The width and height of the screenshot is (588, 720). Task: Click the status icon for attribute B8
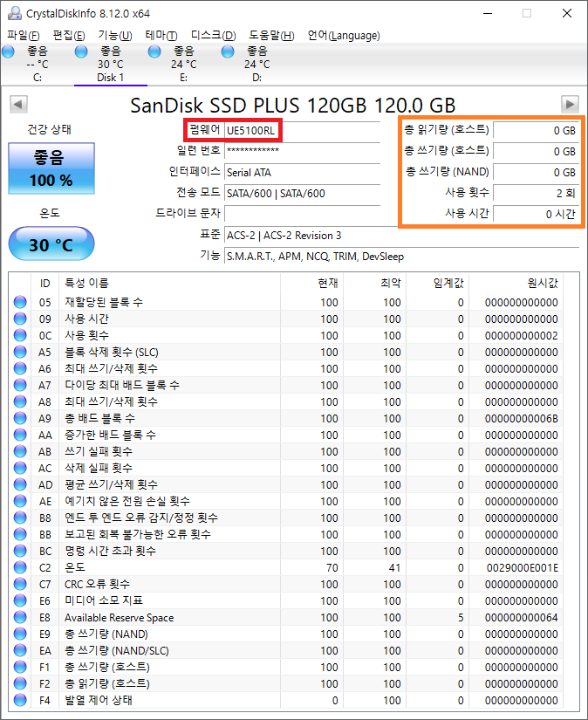(x=20, y=518)
